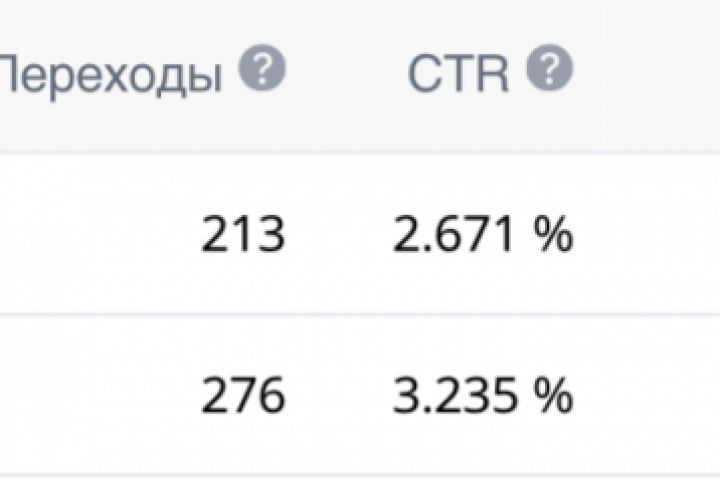Screen dimensions: 720x480
Task: Select the 2.671 % CTR value
Action: 481,236
